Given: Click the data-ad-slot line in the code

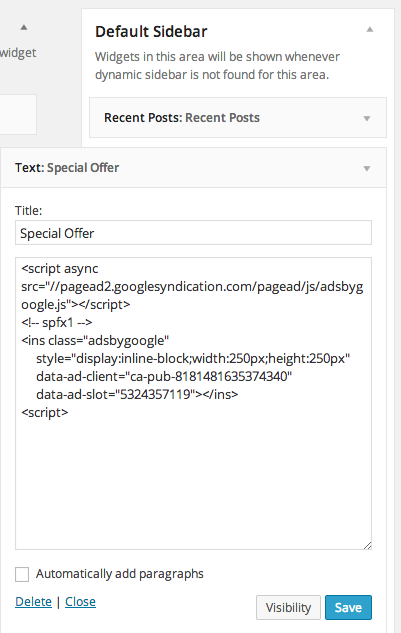Looking at the screenshot, I should [x=137, y=394].
